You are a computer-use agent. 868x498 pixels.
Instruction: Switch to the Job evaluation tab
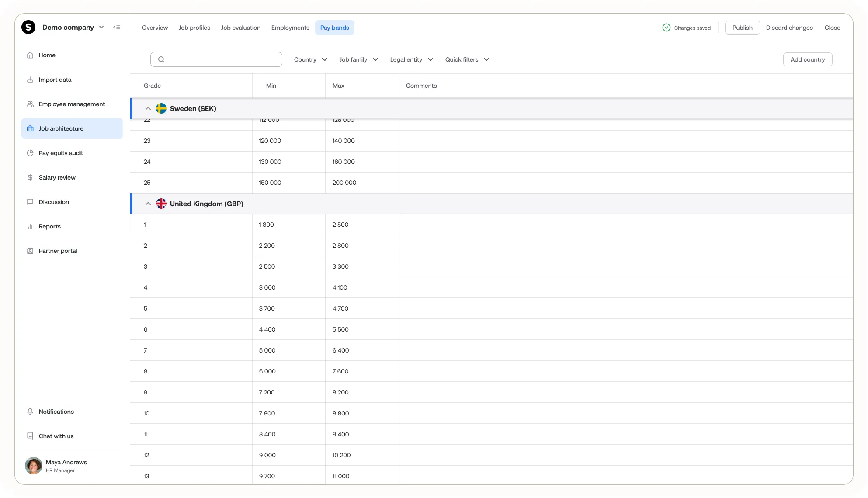(241, 28)
